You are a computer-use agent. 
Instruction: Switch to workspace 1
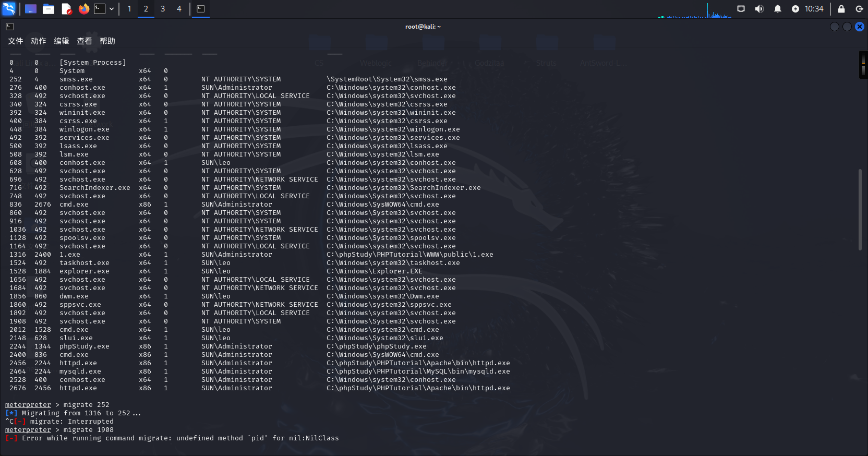coord(129,9)
